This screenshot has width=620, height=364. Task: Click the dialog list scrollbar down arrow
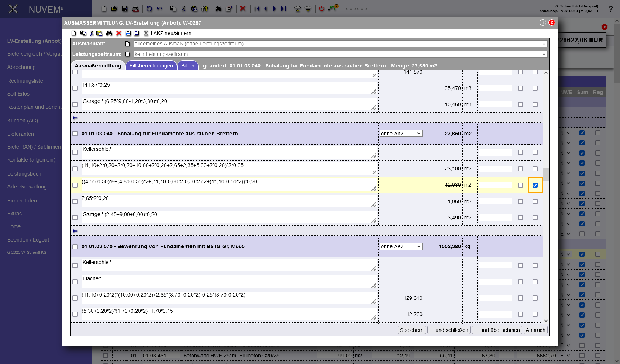tap(546, 321)
